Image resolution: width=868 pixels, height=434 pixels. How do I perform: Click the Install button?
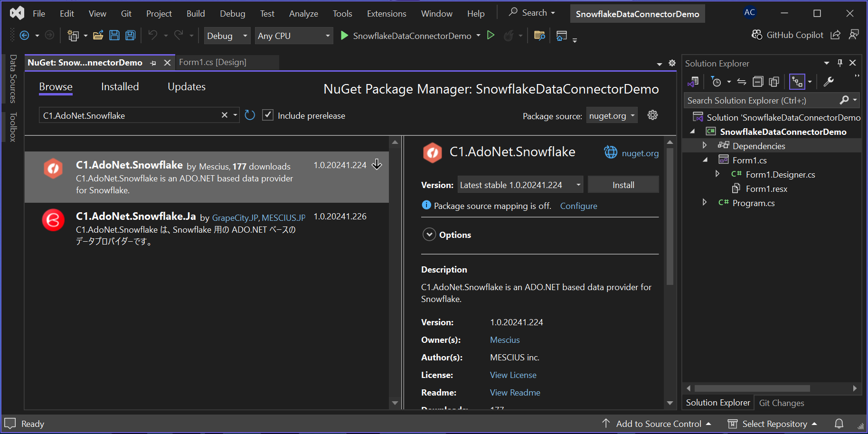(x=623, y=185)
